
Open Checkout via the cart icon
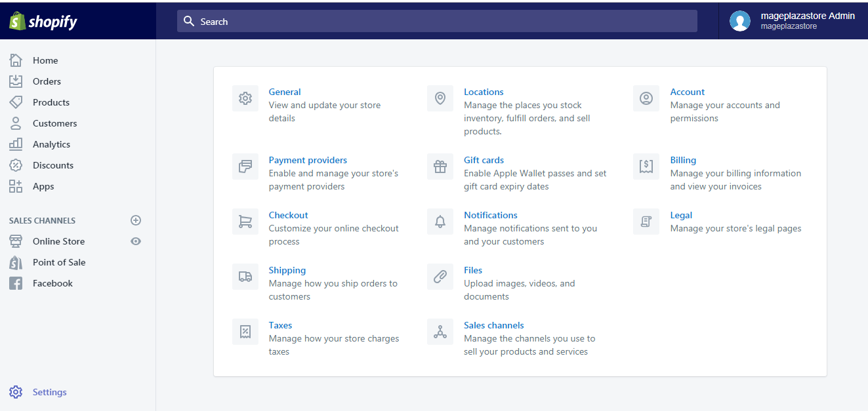coord(245,221)
